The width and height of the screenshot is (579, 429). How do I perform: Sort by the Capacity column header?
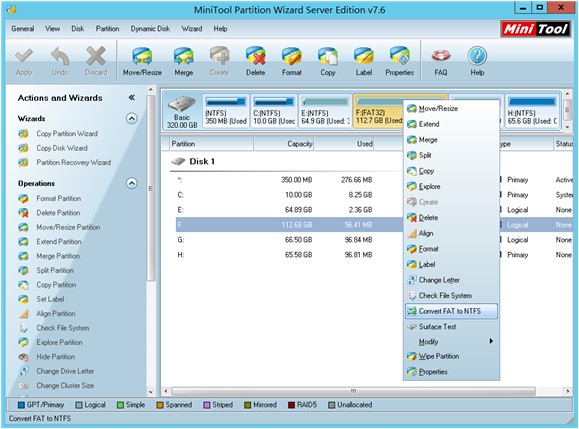point(284,144)
